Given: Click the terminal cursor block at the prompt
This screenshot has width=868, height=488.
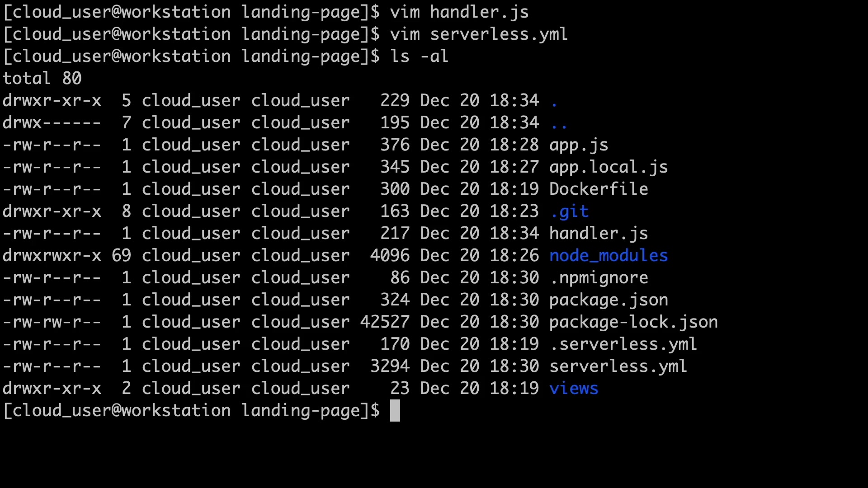Looking at the screenshot, I should 395,411.
